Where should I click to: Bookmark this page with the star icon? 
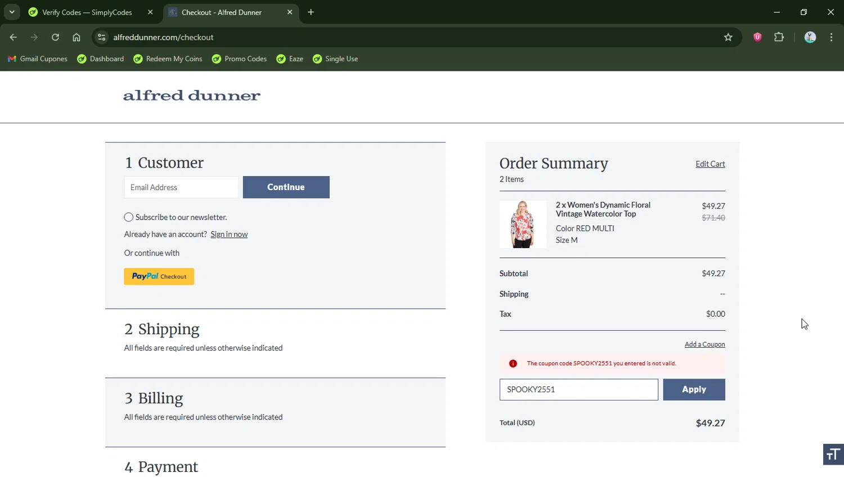click(728, 38)
